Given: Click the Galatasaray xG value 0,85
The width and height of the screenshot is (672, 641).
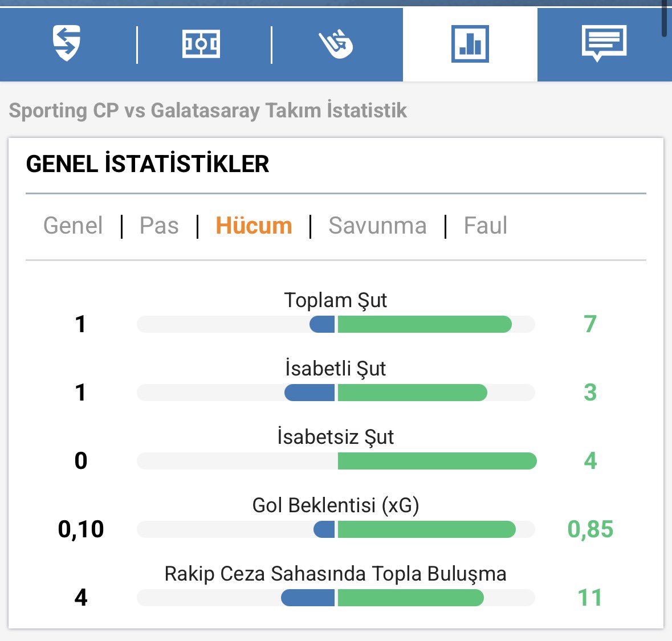Looking at the screenshot, I should click(x=590, y=529).
